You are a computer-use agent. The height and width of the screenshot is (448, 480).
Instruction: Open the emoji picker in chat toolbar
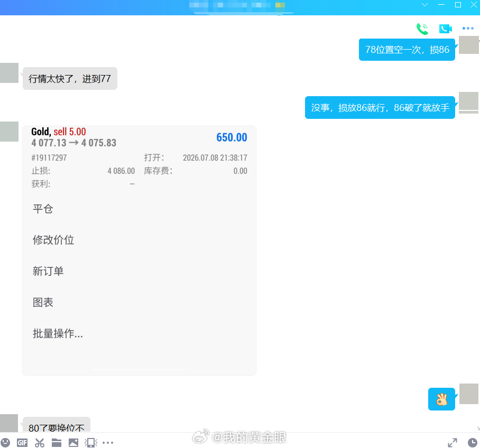5,443
